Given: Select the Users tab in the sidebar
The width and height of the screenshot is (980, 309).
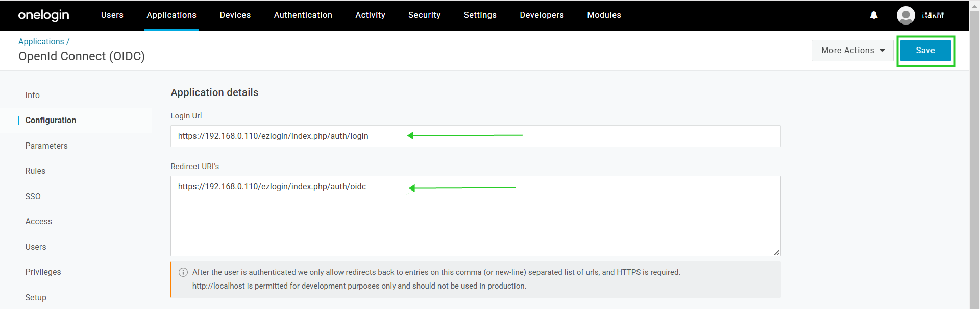Looking at the screenshot, I should 36,247.
